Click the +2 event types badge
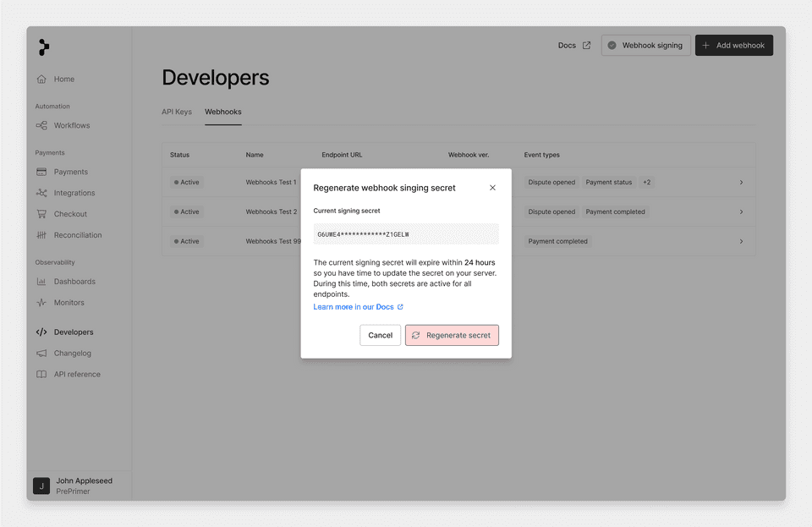The image size is (812, 527). 646,182
